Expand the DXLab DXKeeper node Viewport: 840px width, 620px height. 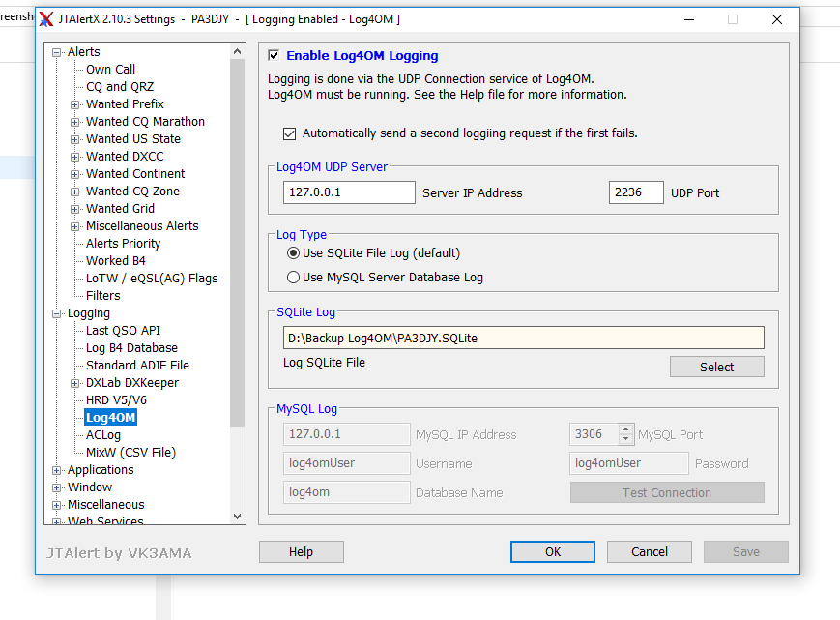point(75,383)
